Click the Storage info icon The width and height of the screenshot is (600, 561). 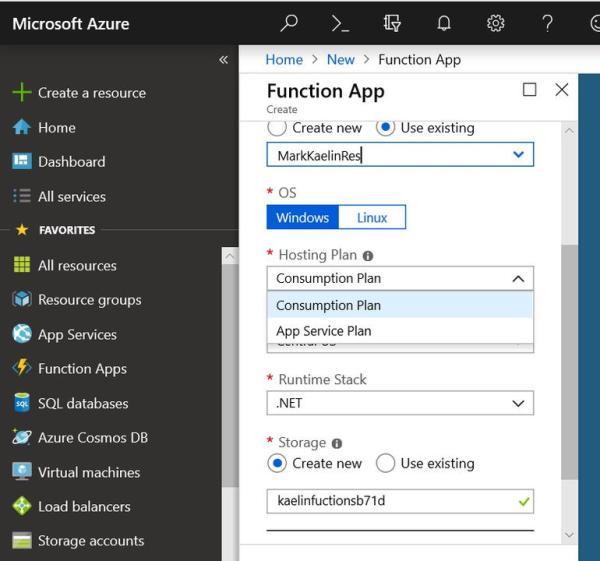click(x=336, y=443)
